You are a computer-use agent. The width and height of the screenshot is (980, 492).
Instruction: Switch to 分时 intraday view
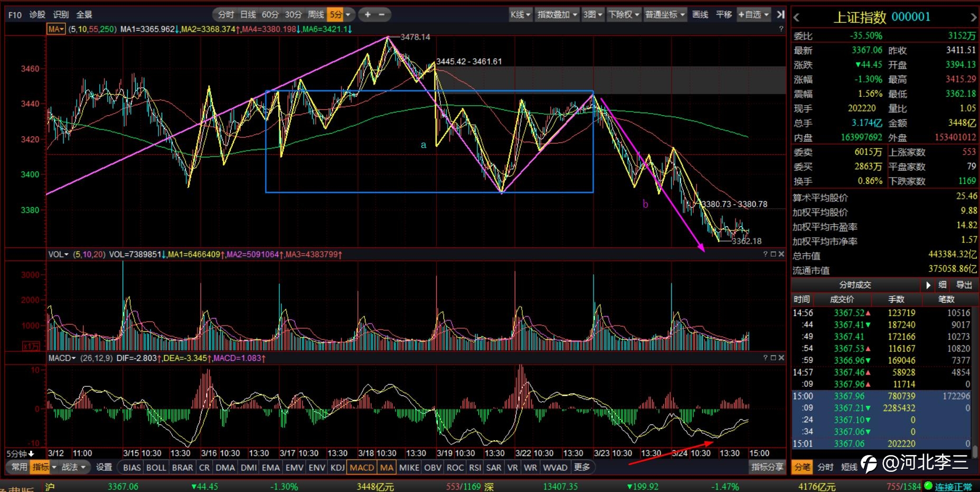(225, 15)
